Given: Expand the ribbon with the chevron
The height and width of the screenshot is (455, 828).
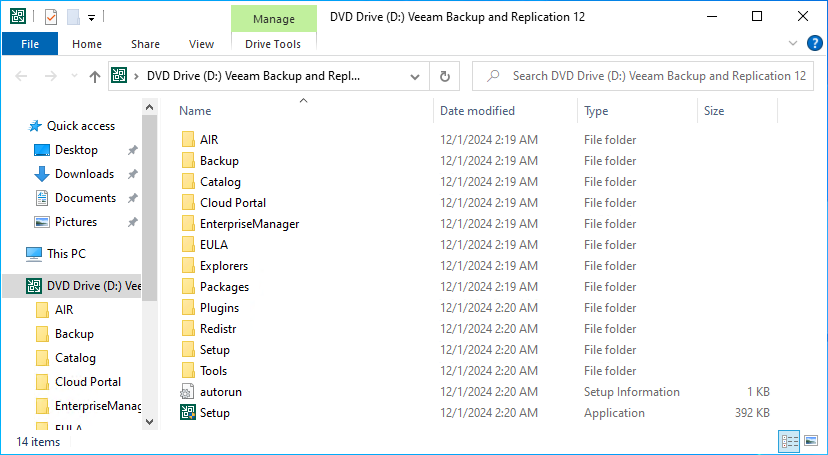Looking at the screenshot, I should pyautogui.click(x=793, y=43).
